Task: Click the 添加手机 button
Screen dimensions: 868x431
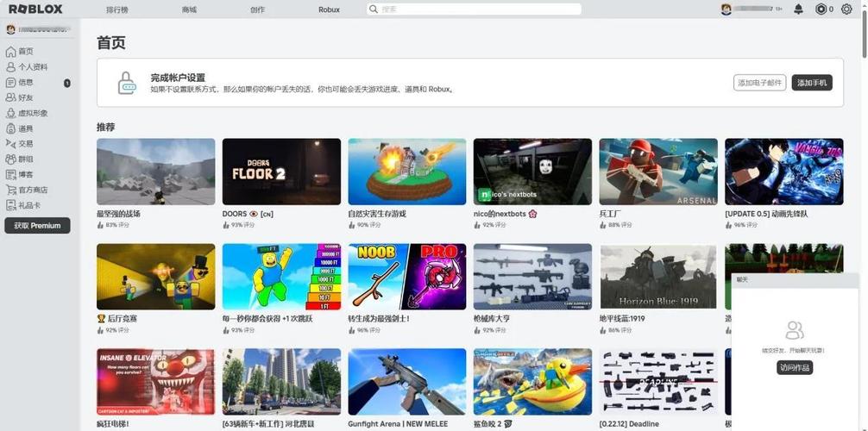Action: (x=812, y=83)
